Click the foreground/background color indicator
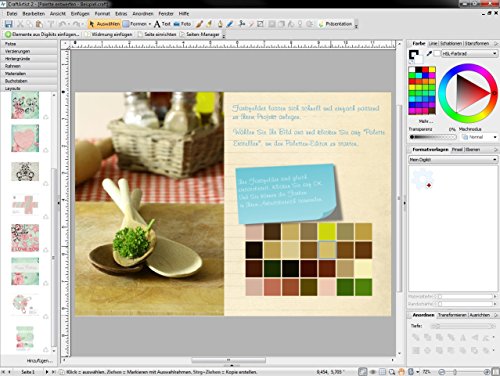 [416, 57]
